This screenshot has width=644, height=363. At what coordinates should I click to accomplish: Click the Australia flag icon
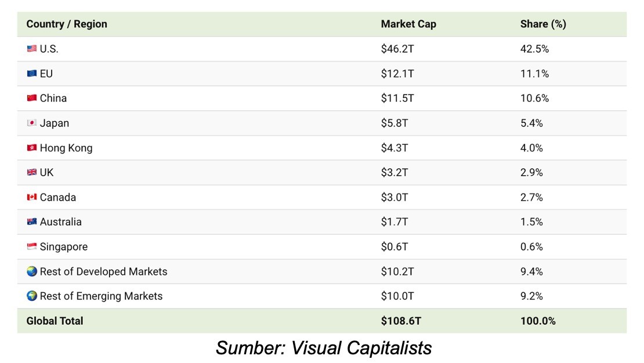pyautogui.click(x=32, y=222)
